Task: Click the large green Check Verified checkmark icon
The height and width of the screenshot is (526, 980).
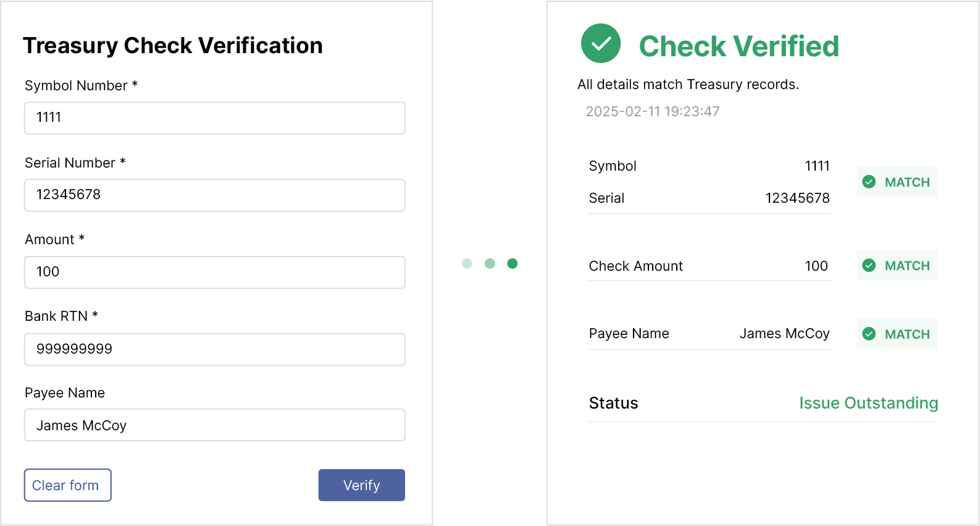Action: 600,43
